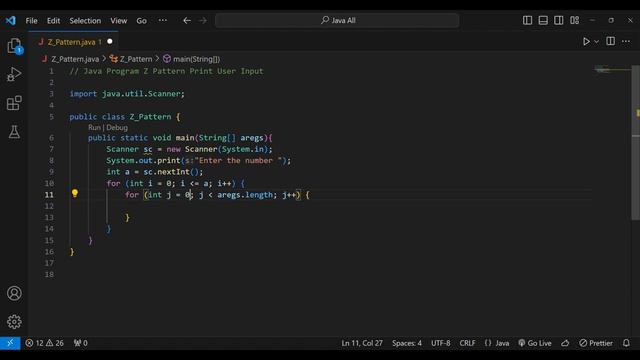Click 'aregs.length' in the inner for loop
640x360 pixels.
click(x=245, y=195)
